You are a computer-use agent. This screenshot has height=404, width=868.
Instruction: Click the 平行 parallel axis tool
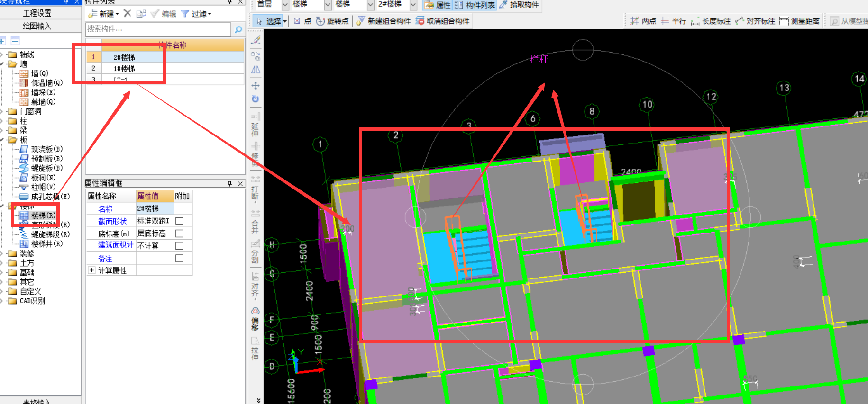674,21
